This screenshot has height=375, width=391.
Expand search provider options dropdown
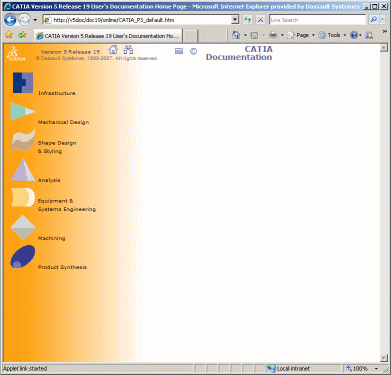(383, 20)
